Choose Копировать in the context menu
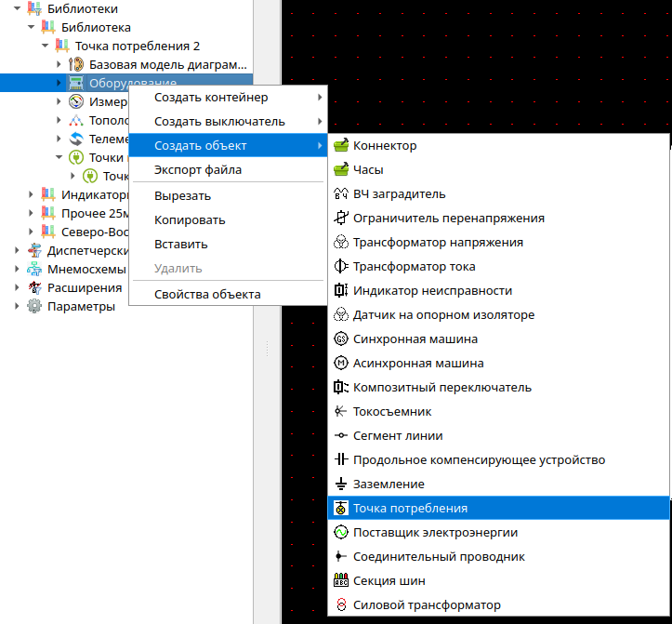This screenshot has height=624, width=672. (x=190, y=220)
